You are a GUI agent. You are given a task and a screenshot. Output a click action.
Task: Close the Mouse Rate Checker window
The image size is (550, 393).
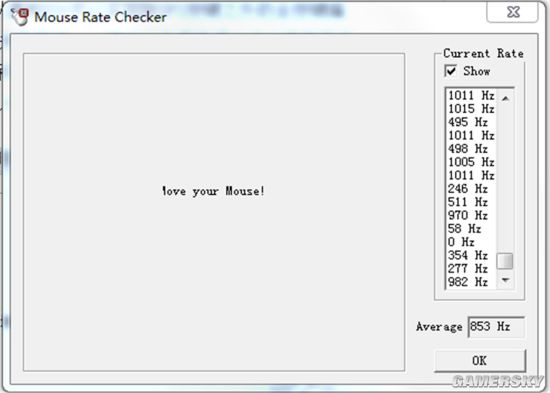[x=512, y=13]
